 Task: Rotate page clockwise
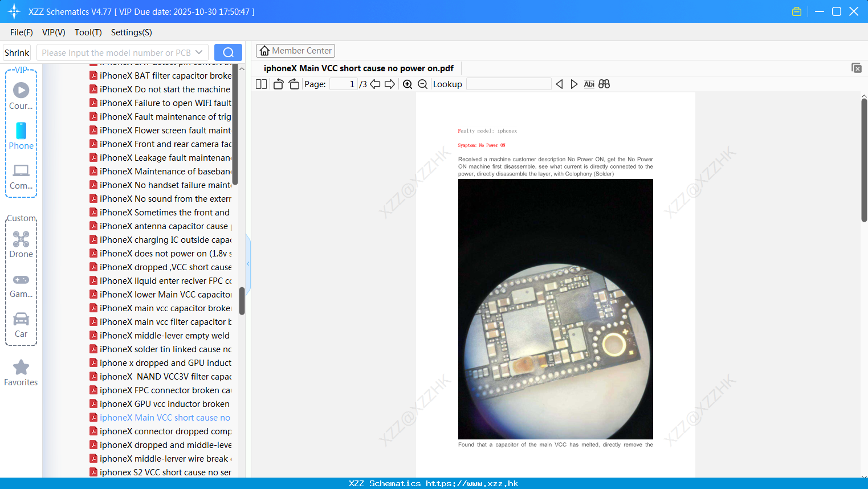coord(294,84)
